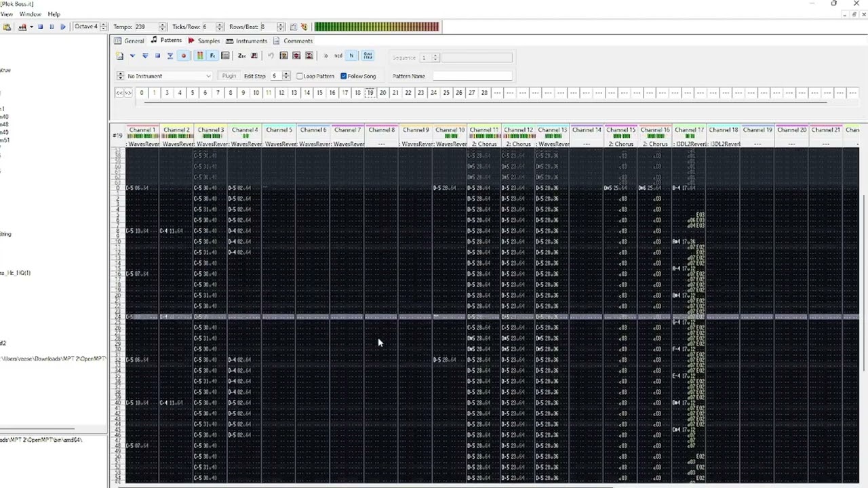Click the Undo arrow in pattern toolbar
This screenshot has height=488, width=868.
tap(271, 56)
